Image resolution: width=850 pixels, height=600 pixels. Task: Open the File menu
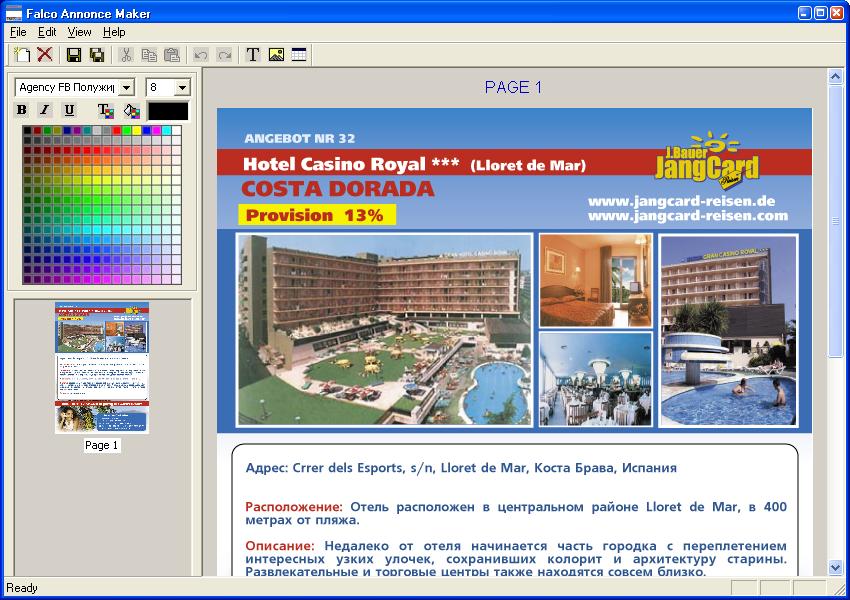(x=18, y=32)
